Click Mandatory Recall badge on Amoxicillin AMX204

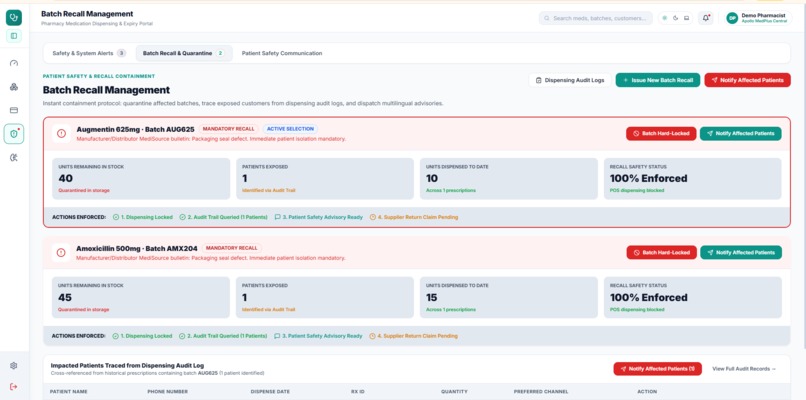[232, 248]
